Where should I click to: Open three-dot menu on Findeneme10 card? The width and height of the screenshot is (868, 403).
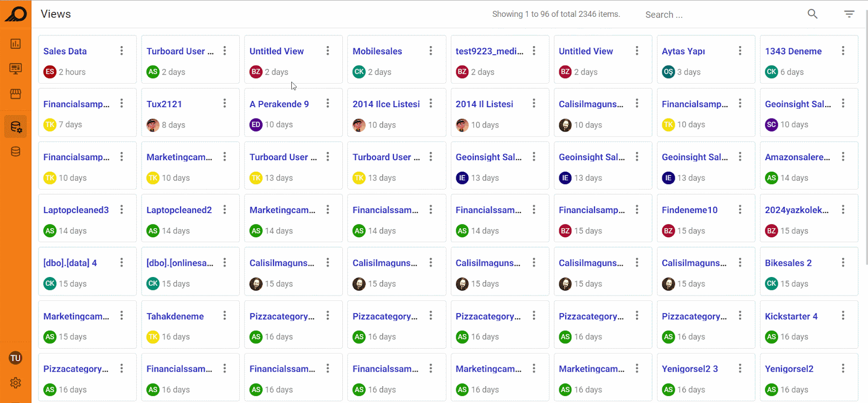click(740, 210)
